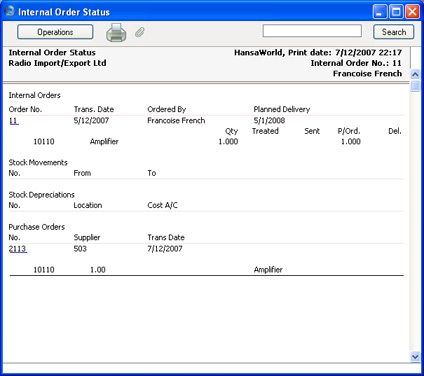This screenshot has height=376, width=424.
Task: Click the scrollbar down arrow
Action: pyautogui.click(x=415, y=357)
